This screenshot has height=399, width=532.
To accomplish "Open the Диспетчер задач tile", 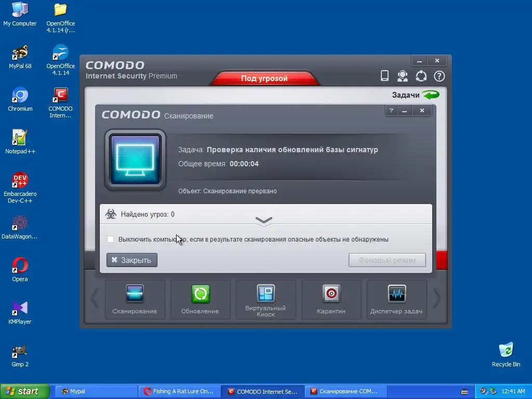I will (396, 299).
